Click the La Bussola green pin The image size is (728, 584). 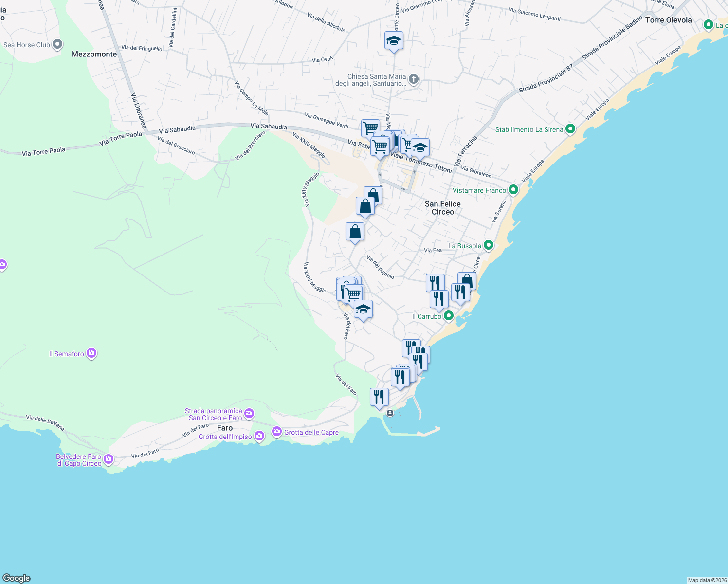pyautogui.click(x=489, y=246)
